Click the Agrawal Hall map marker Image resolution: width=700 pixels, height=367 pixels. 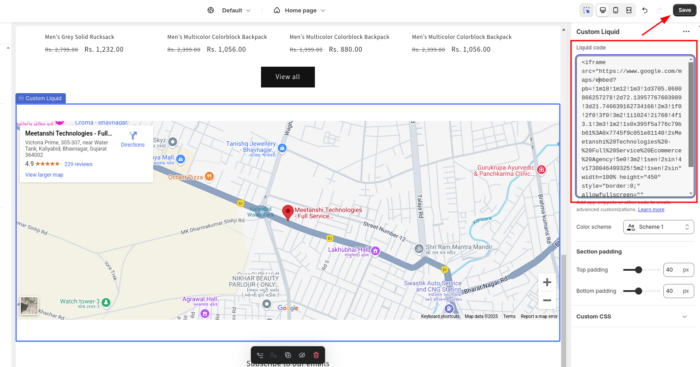[x=204, y=313]
